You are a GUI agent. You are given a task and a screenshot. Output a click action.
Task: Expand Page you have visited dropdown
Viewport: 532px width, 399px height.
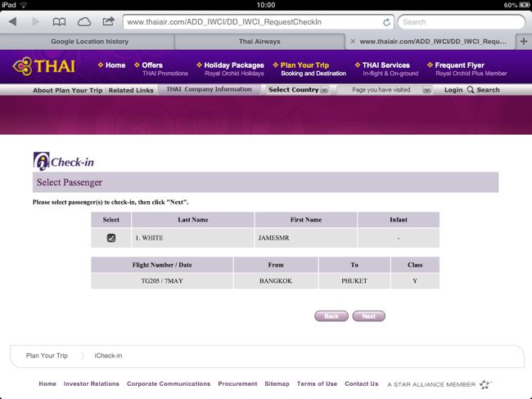[385, 90]
